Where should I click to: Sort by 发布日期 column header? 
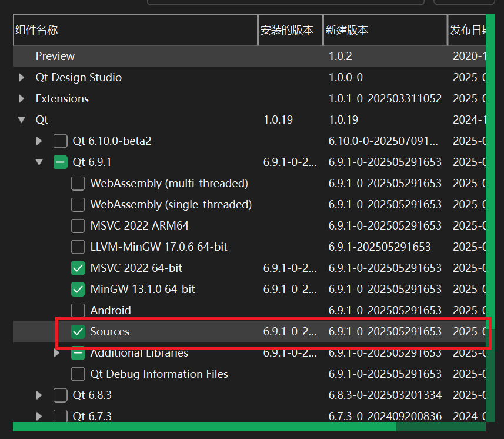click(x=467, y=29)
